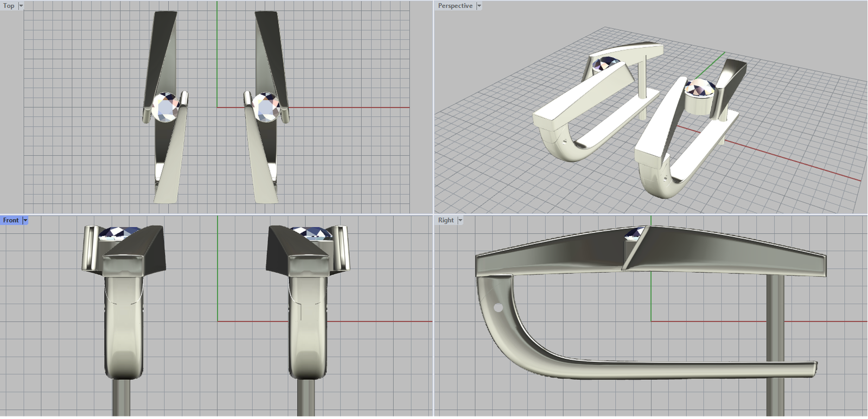
Task: Select the gemstone tip in Right view
Action: click(x=634, y=234)
